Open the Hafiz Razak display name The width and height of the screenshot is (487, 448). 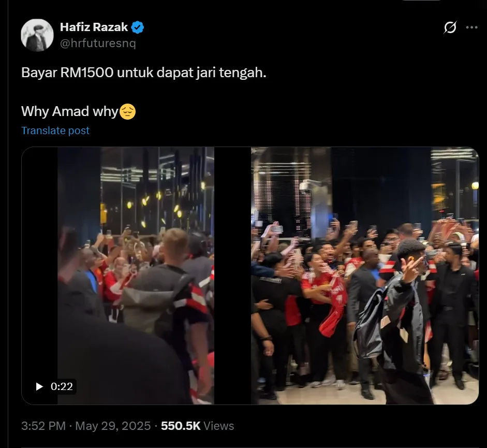pyautogui.click(x=94, y=28)
